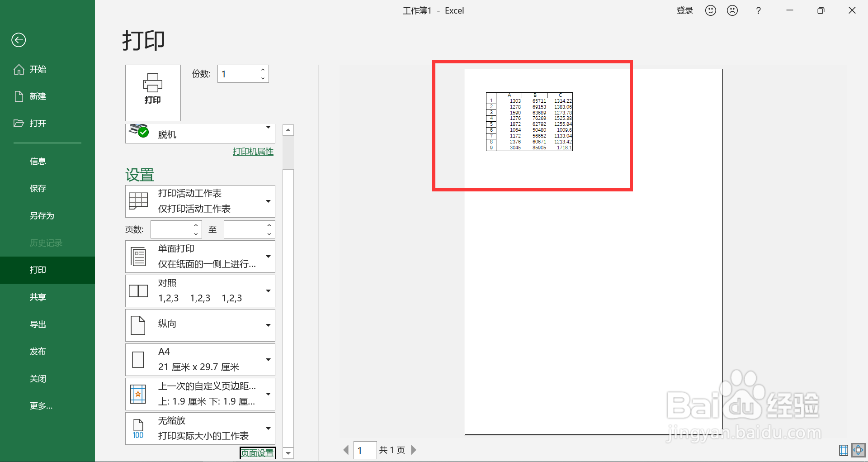Go to next preview page

413,450
